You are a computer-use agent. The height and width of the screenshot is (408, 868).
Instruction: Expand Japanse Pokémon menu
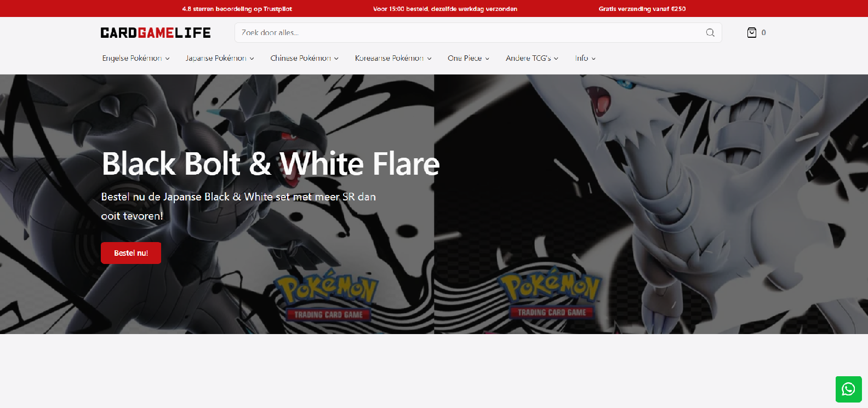pos(220,58)
